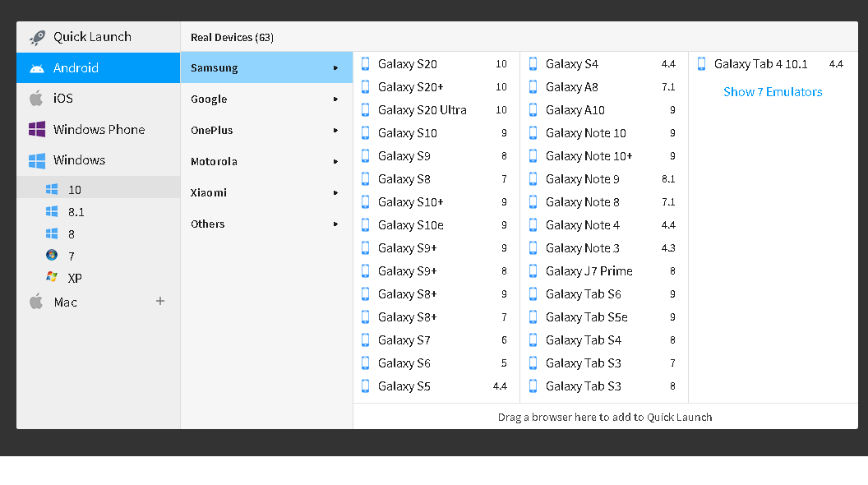Click phone icon beside Galaxy S4
This screenshot has width=868, height=485.
coord(533,63)
